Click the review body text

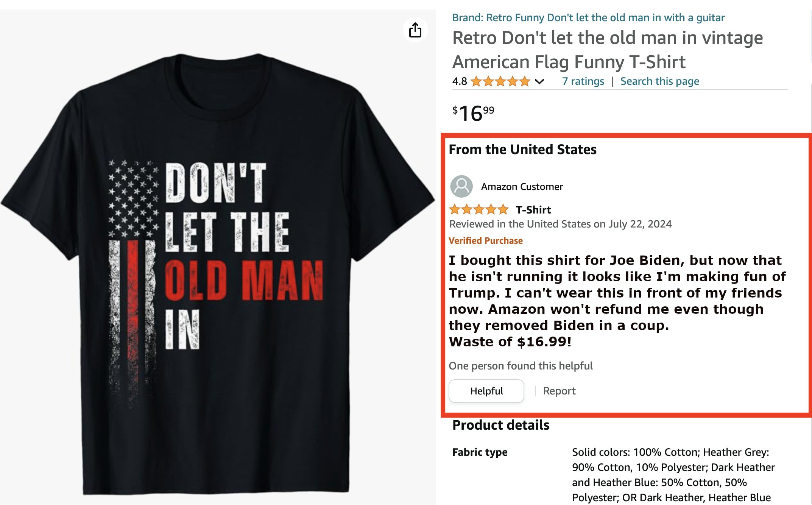[617, 301]
